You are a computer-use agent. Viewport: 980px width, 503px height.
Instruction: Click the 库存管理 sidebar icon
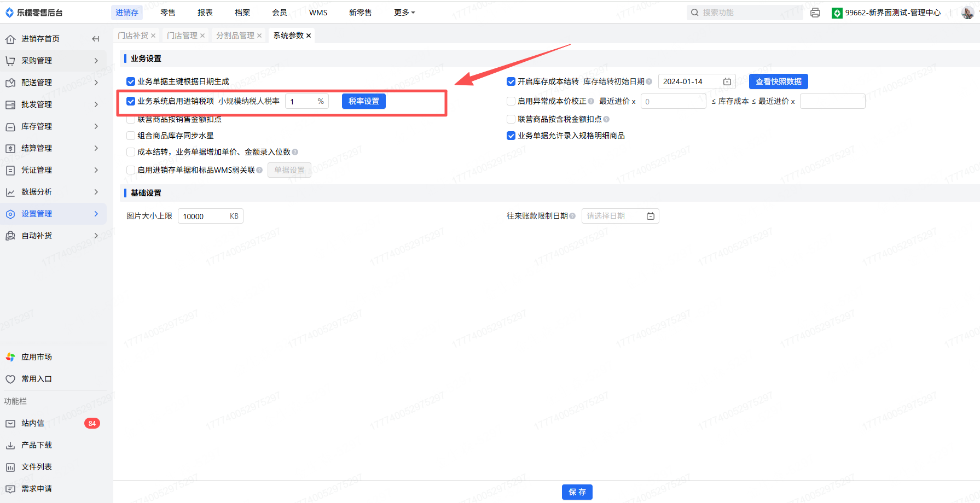[x=10, y=126]
